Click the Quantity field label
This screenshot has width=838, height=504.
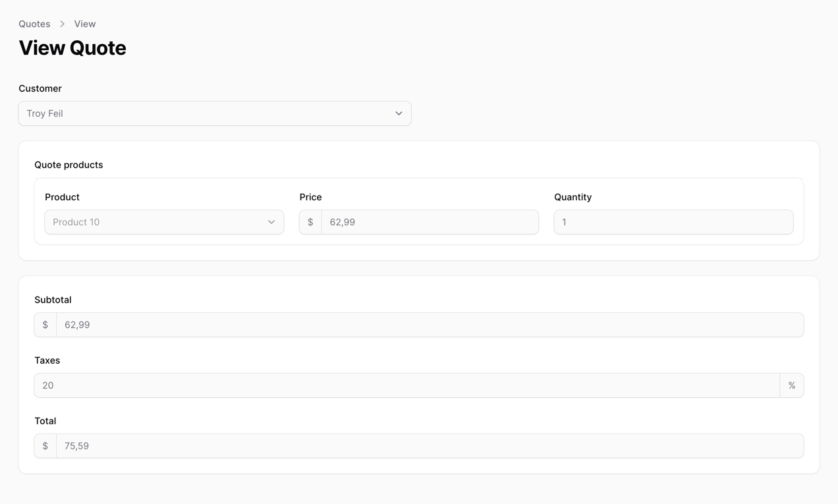(x=573, y=197)
